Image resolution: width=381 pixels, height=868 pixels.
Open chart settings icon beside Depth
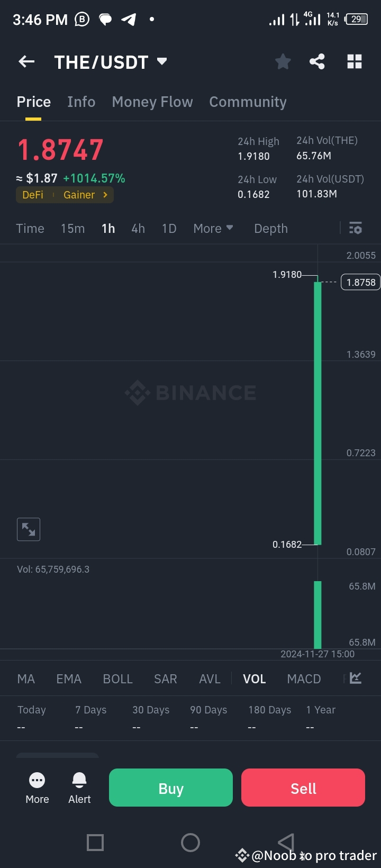(x=355, y=228)
